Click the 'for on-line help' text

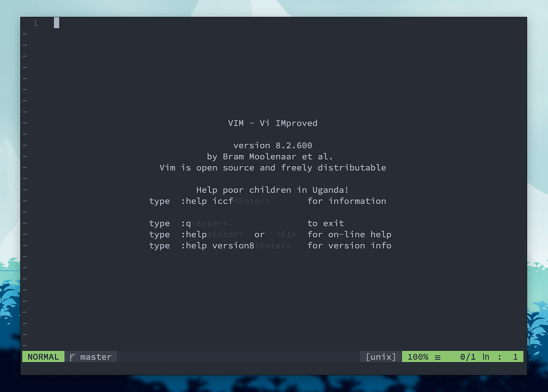click(349, 235)
